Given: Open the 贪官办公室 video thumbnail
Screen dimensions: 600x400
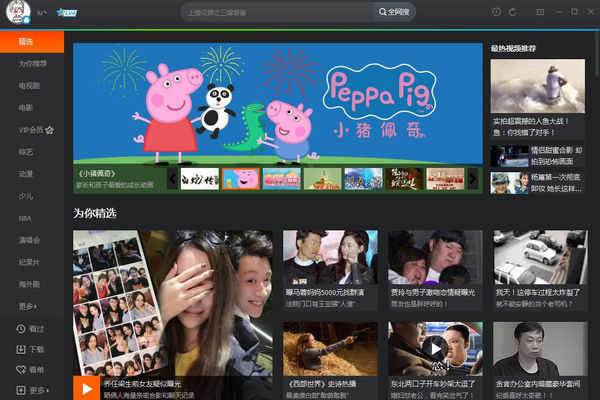Looking at the screenshot, I should (x=540, y=349).
